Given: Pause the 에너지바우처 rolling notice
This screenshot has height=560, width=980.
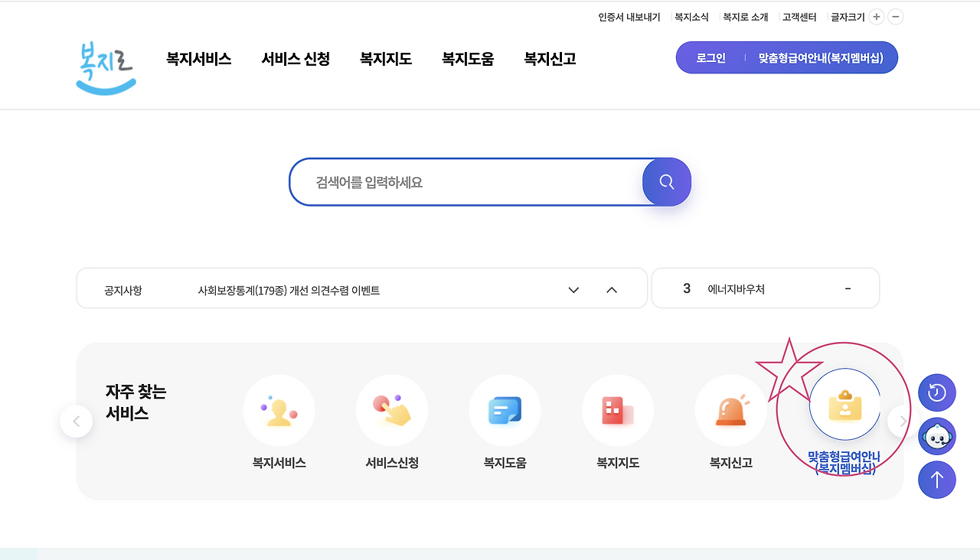Looking at the screenshot, I should 847,288.
